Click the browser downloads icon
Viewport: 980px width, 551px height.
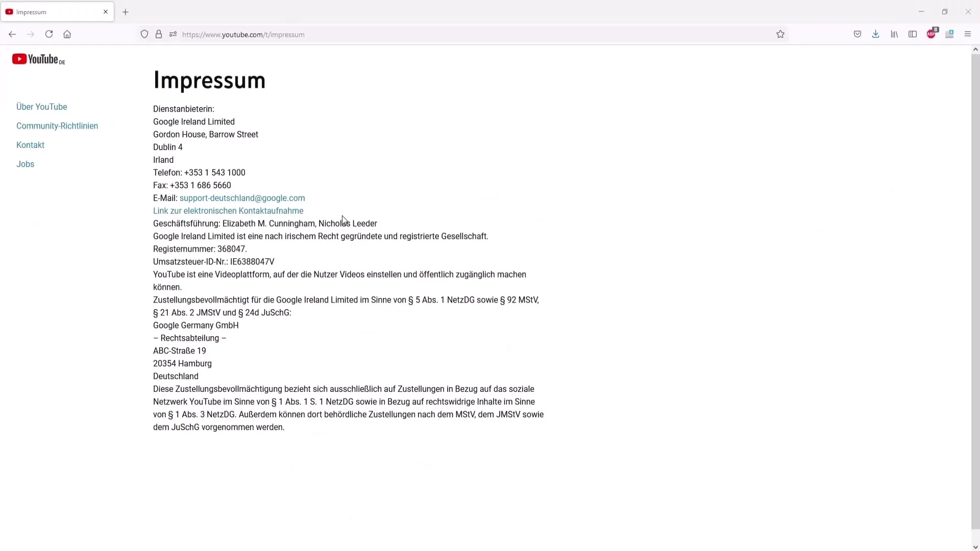coord(876,34)
